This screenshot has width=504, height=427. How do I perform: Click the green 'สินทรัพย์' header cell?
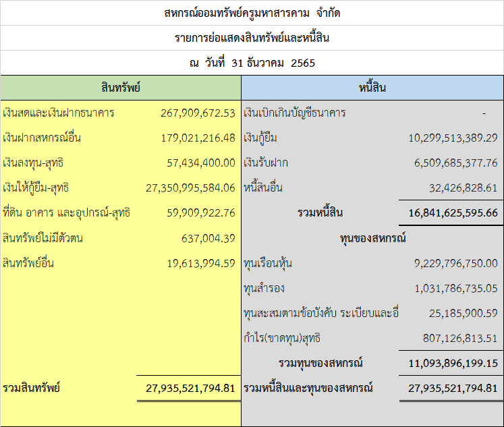point(121,88)
